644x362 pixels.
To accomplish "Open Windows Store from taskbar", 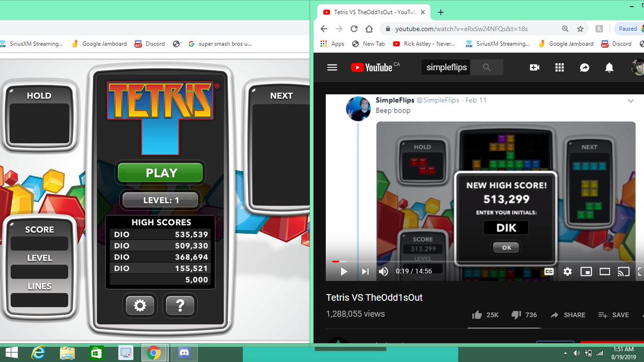I will coord(96,353).
